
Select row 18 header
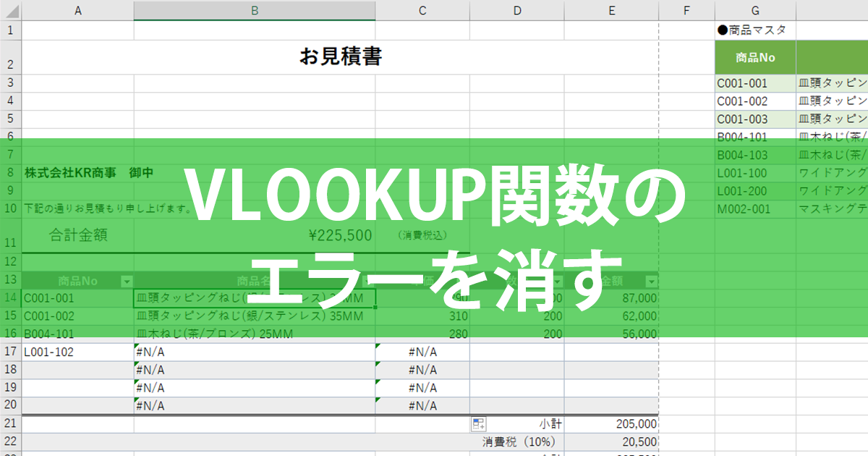point(11,370)
